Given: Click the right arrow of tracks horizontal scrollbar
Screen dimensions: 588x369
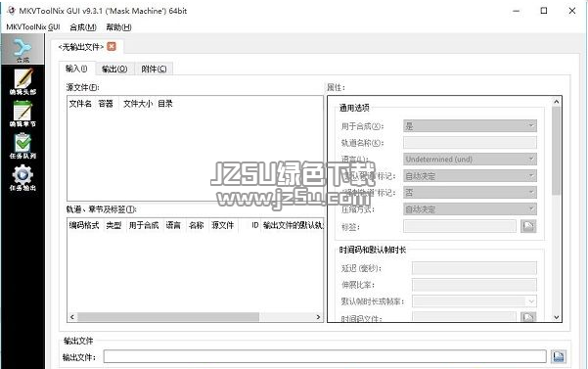Looking at the screenshot, I should click(x=318, y=317).
